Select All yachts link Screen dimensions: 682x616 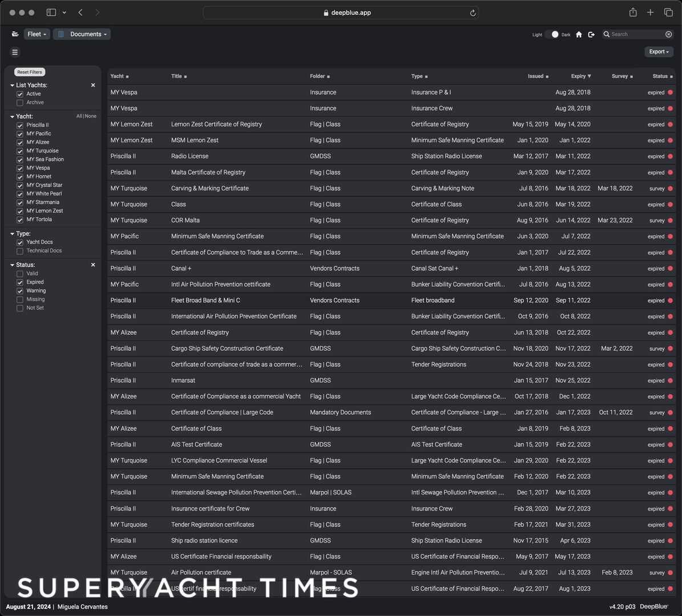(x=79, y=116)
